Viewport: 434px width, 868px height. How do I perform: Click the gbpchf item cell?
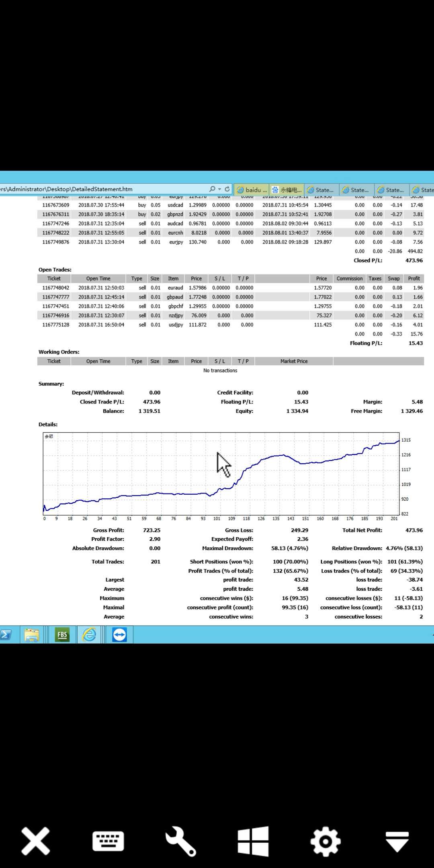[x=176, y=306]
